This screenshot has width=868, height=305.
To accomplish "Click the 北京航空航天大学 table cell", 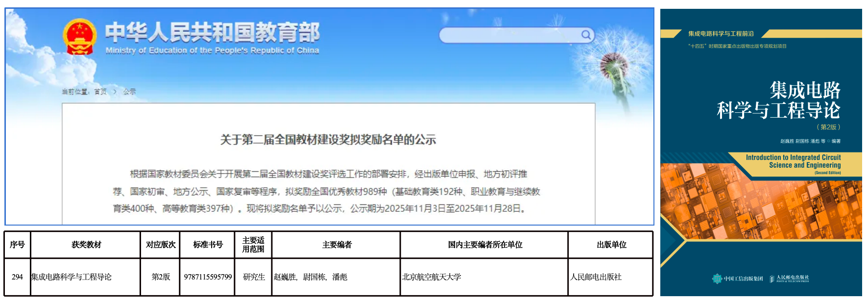I will (432, 277).
